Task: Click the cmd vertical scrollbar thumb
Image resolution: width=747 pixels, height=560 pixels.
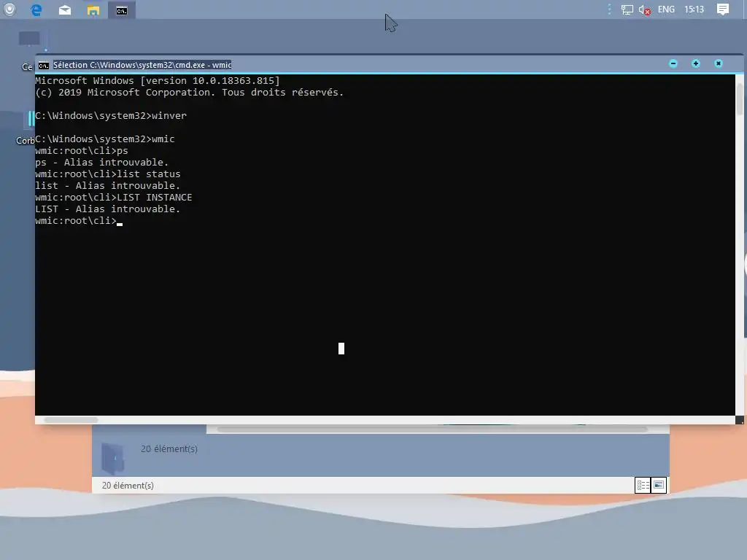Action: coord(740,98)
